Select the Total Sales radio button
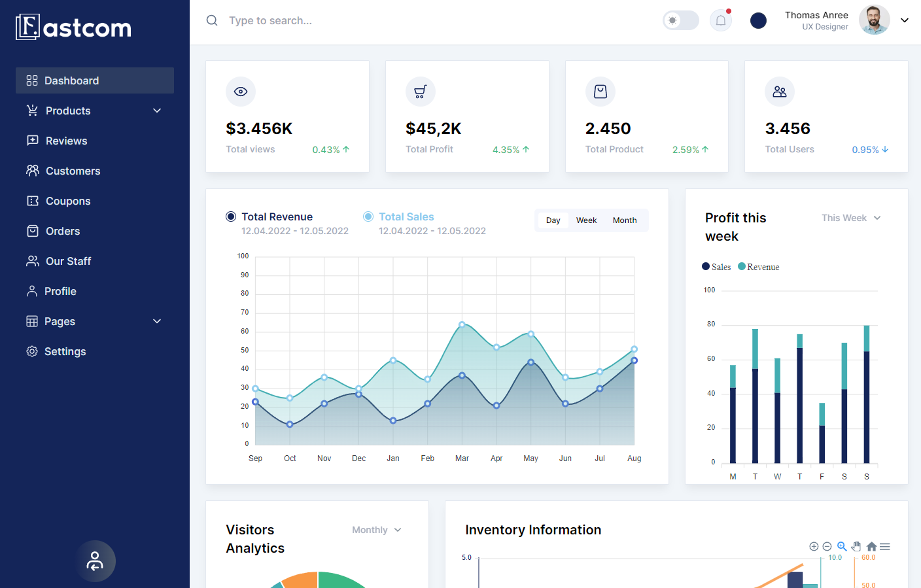 [x=368, y=216]
